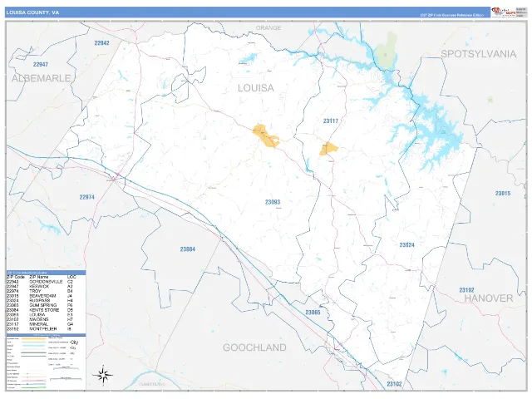Click the ALBEMARLE county label

42,78
